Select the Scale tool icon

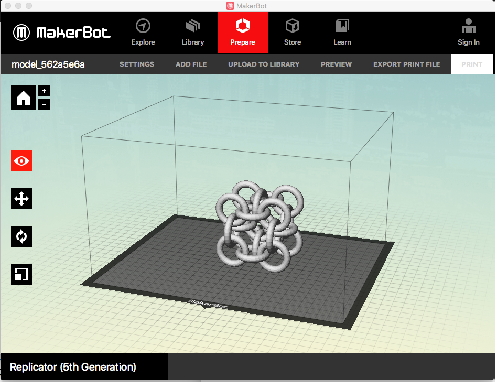pos(22,275)
